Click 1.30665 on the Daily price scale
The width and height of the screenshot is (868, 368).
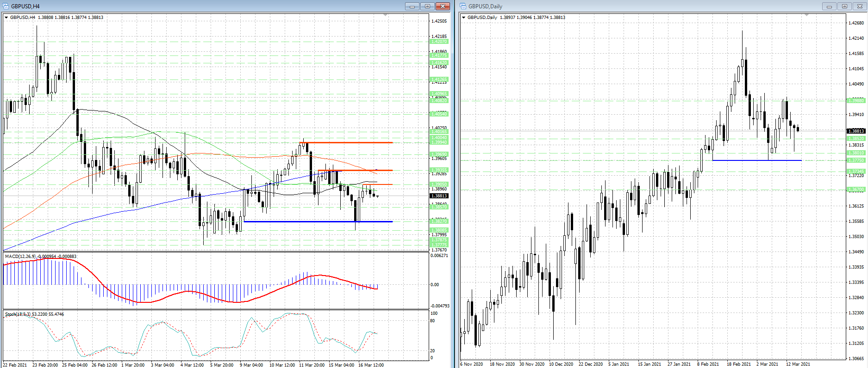pyautogui.click(x=856, y=359)
